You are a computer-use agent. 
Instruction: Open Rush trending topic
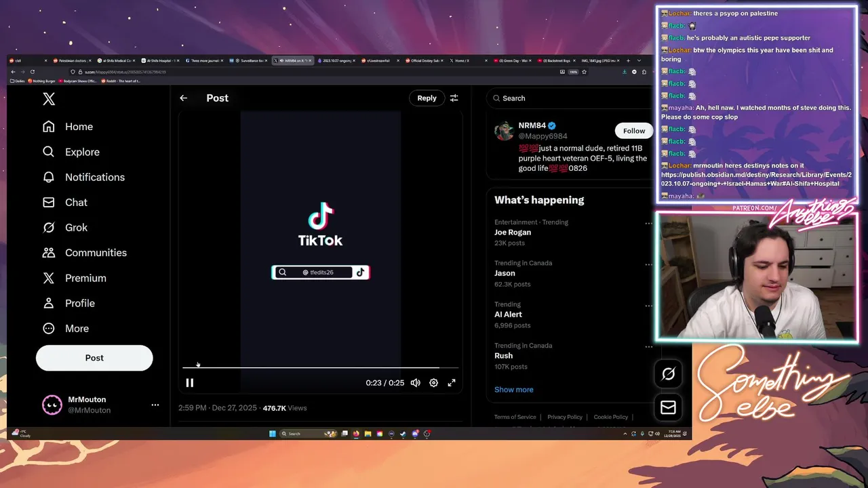click(503, 356)
